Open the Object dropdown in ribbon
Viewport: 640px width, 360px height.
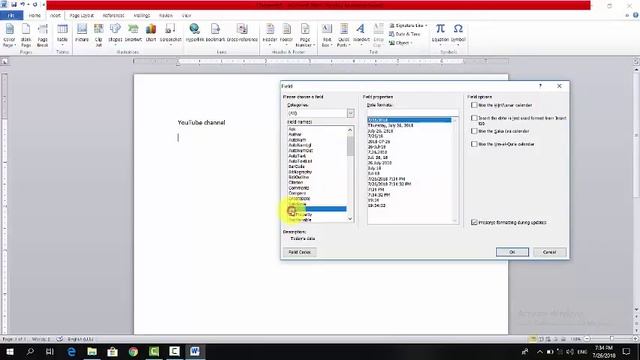[401, 43]
